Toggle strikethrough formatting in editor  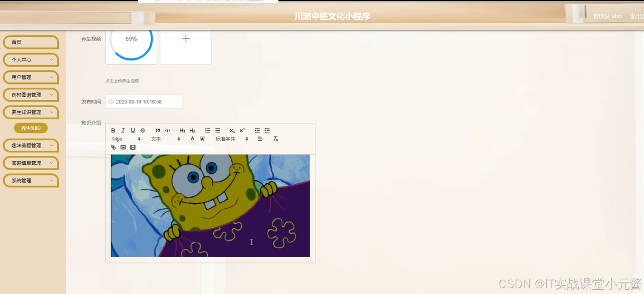click(x=142, y=131)
